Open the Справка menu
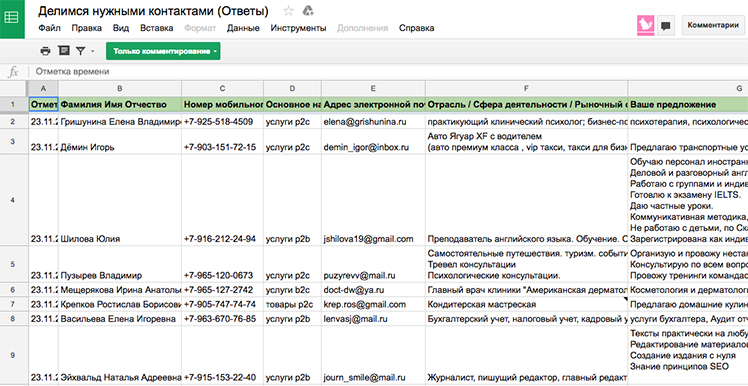 pos(416,28)
